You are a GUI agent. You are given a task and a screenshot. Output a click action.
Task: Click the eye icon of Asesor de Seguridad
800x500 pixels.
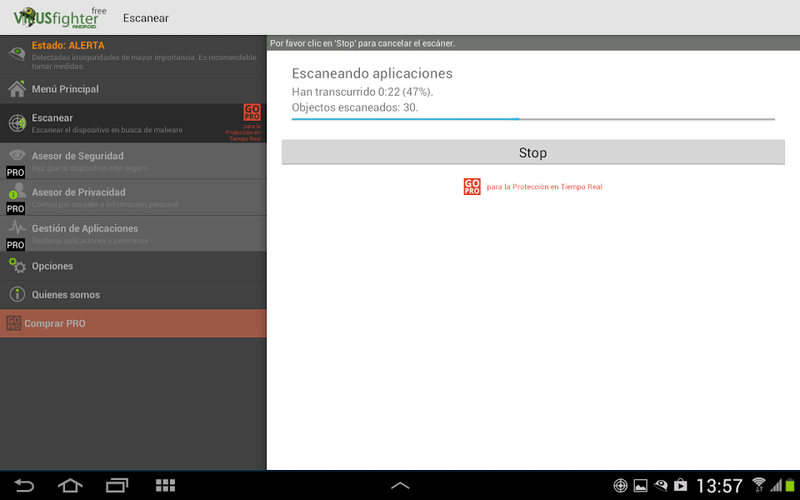(17, 155)
